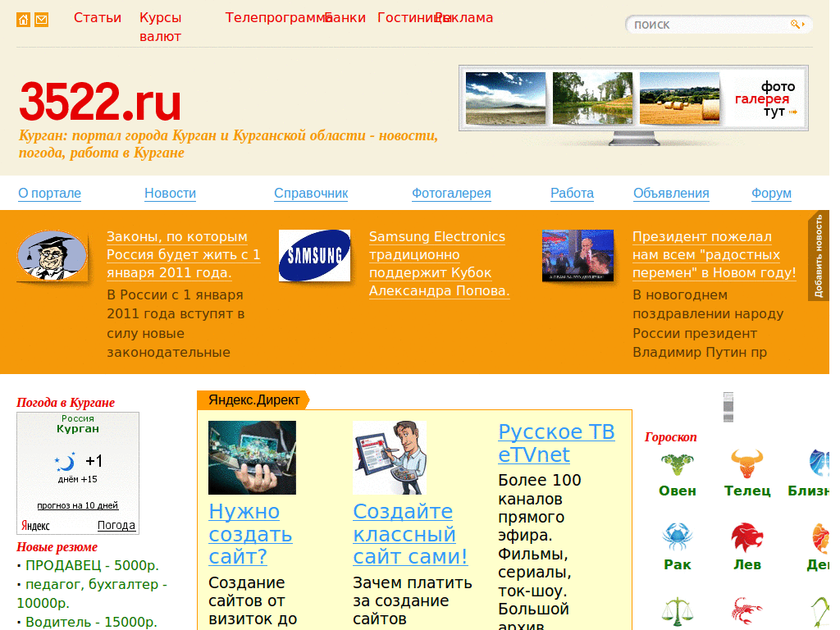The image size is (840, 630).
Task: Open the Объявления section
Action: pos(671,194)
